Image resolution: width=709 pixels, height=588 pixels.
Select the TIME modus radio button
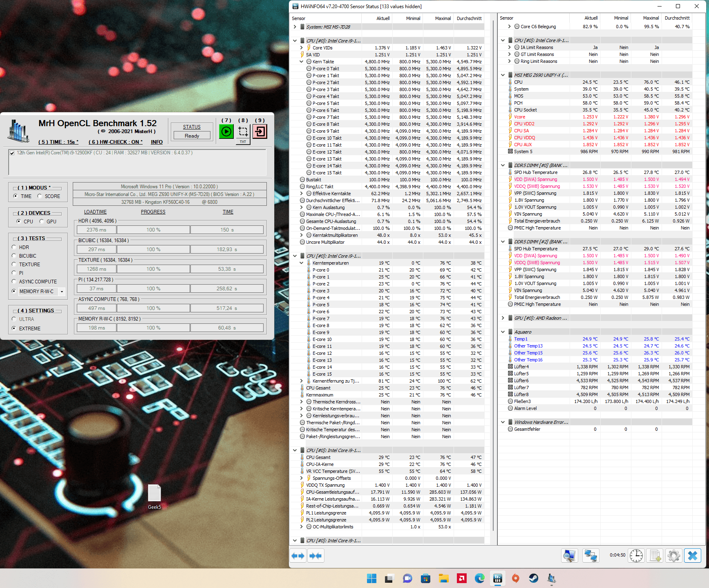pos(16,196)
